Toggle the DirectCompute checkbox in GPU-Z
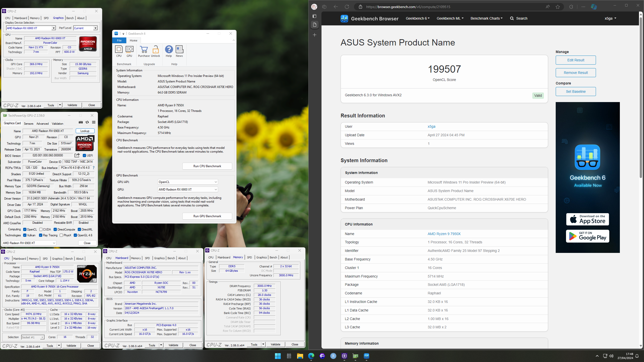This screenshot has width=644, height=362. [55, 230]
